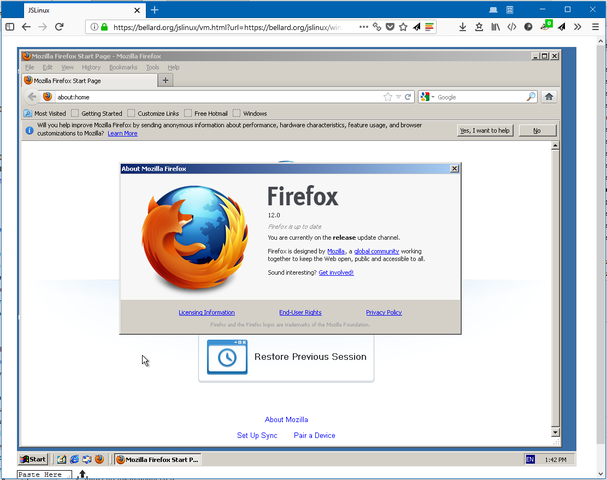The width and height of the screenshot is (607, 480).
Task: Open the Bookmarks menu in inner Firefox
Action: point(123,67)
